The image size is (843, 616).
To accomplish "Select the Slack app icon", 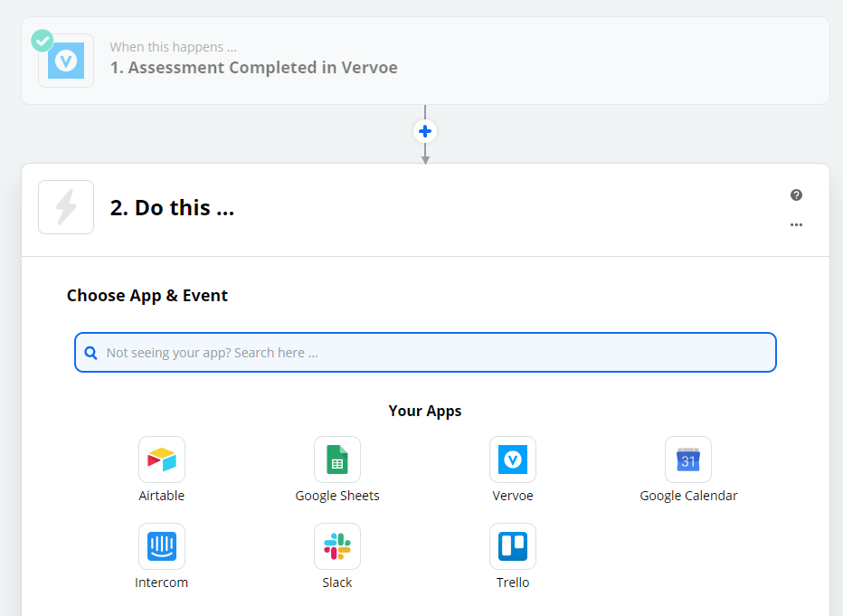I will (337, 546).
